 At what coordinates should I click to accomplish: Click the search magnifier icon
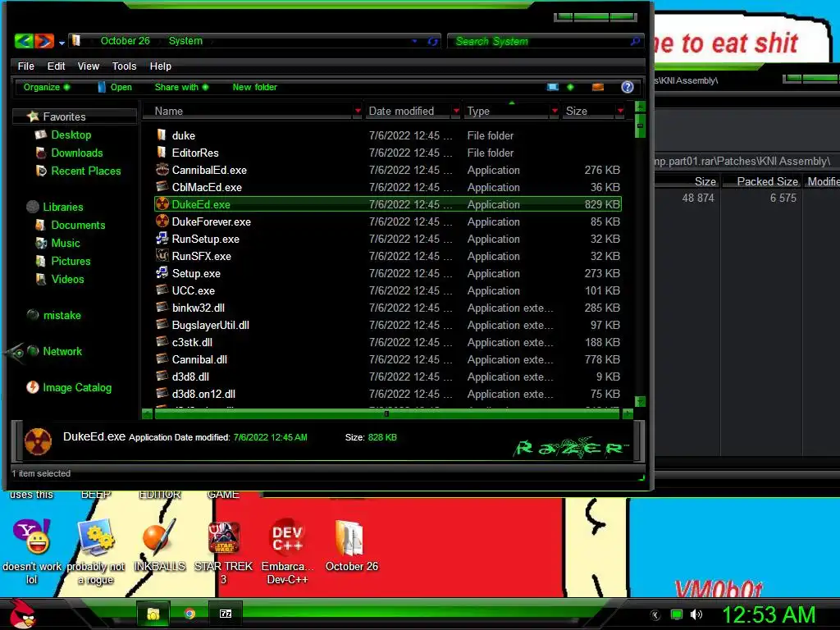point(636,41)
